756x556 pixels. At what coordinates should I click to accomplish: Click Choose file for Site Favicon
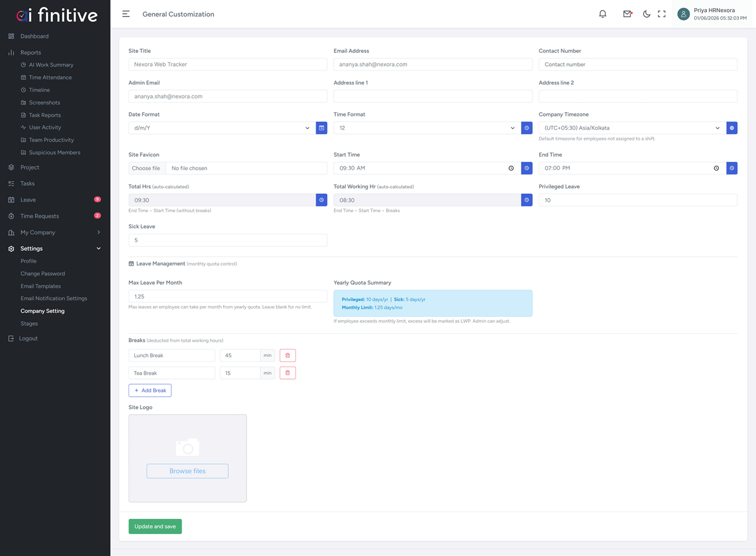click(146, 168)
